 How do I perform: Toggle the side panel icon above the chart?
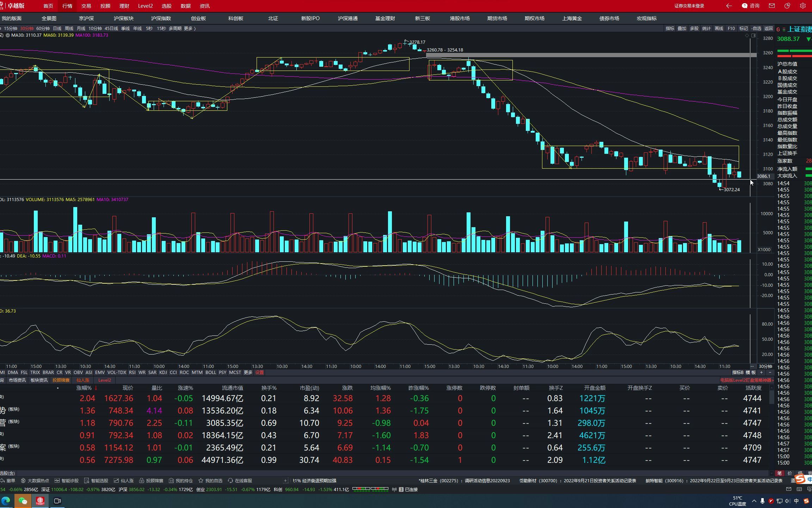click(x=753, y=36)
